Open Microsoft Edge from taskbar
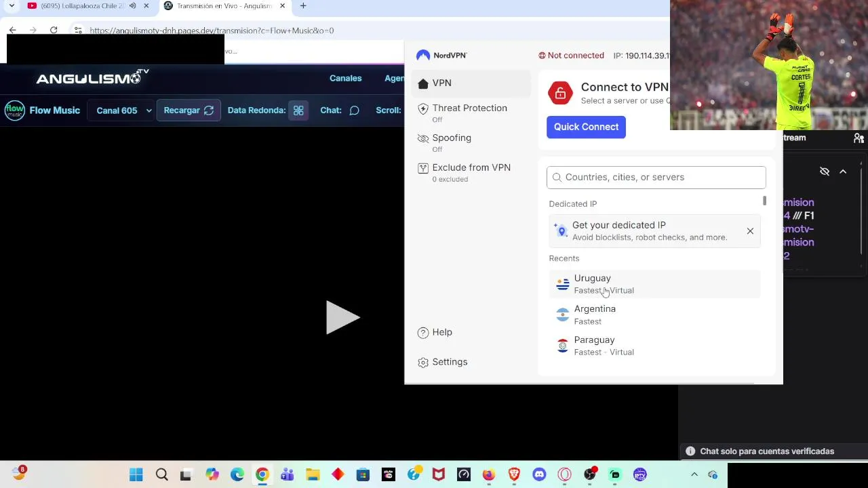 237,474
